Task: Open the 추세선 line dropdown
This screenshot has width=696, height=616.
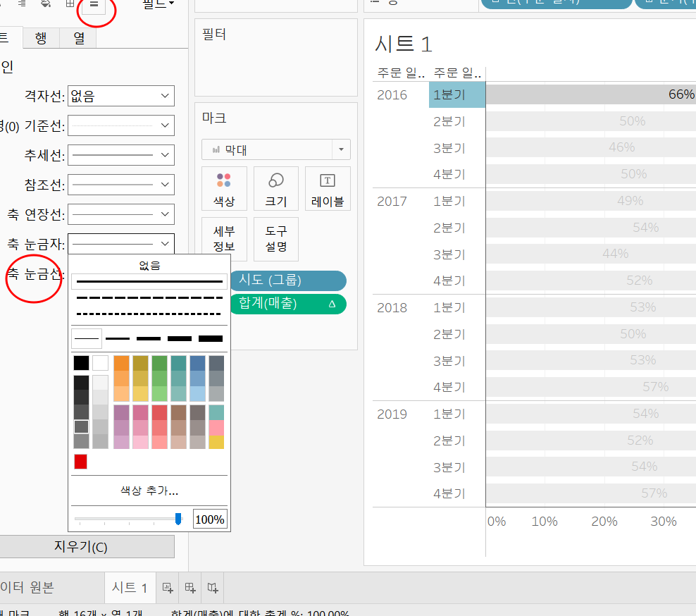Action: coord(120,155)
